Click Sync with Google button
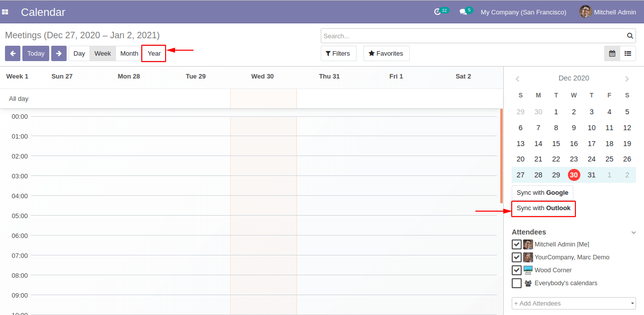 pyautogui.click(x=543, y=193)
